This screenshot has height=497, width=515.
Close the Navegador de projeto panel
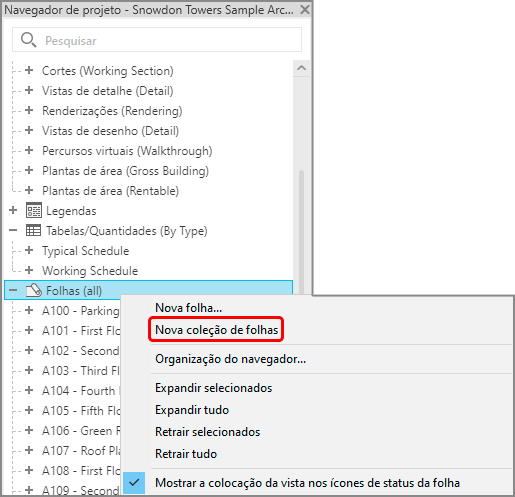click(305, 10)
